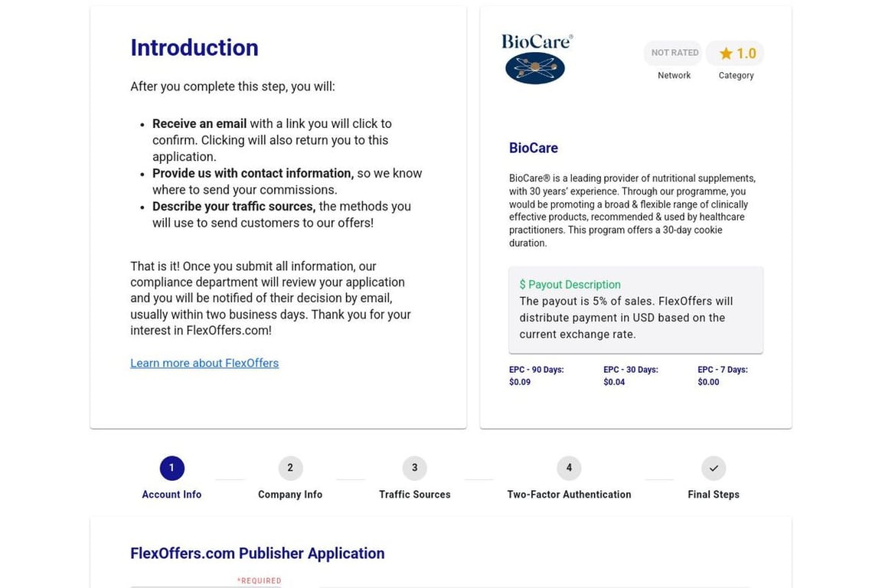882x588 pixels.
Task: Click the 1.0 category rating value
Action: pos(746,54)
